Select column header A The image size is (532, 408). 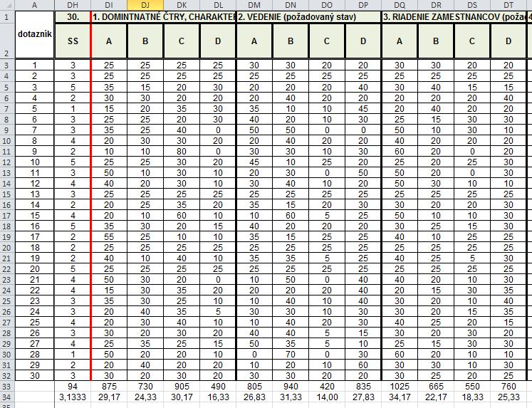click(x=34, y=5)
